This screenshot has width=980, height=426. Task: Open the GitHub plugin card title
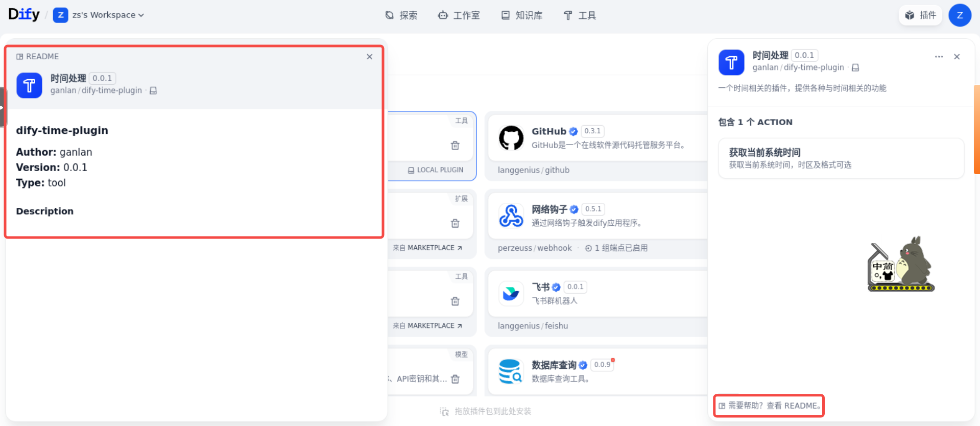pos(549,131)
